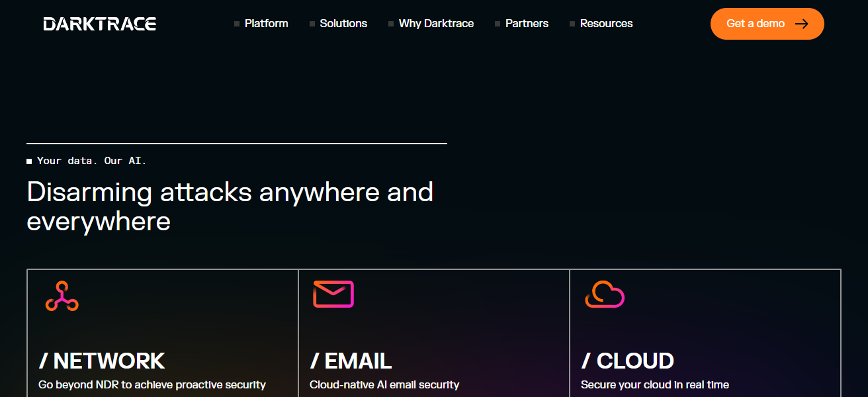Screen dimensions: 868x397
Task: Click the square marker beside Partners
Action: (498, 24)
